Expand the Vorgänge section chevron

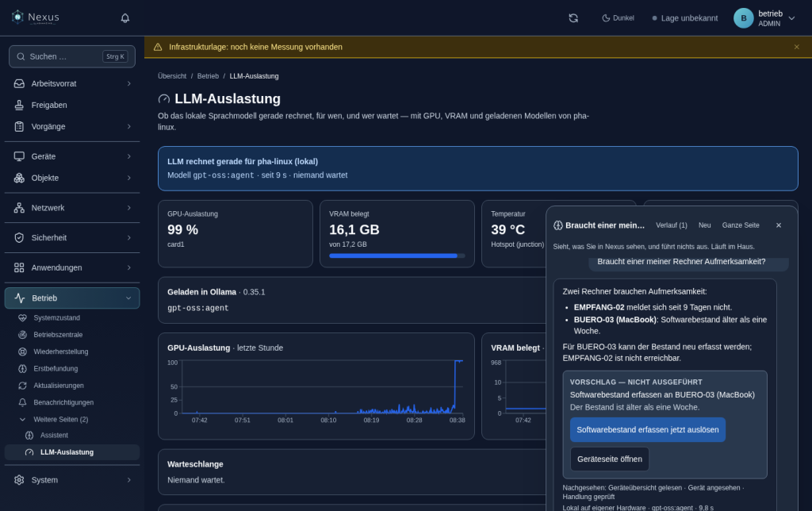coord(129,126)
